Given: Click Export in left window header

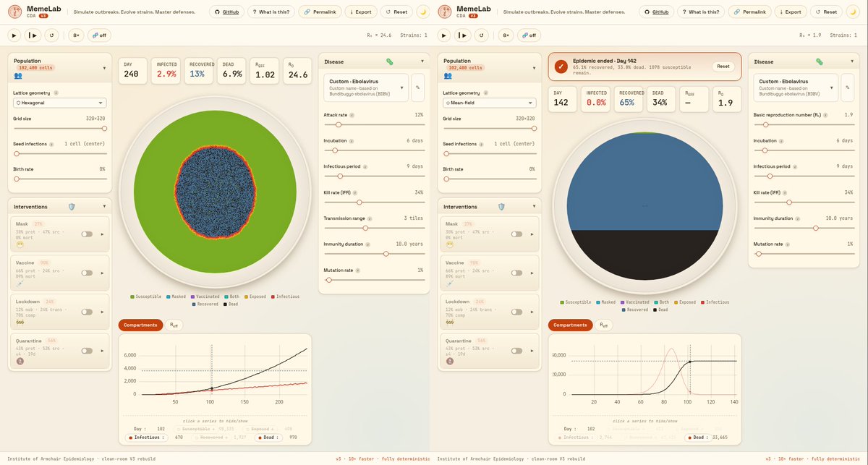Looking at the screenshot, I should [359, 12].
